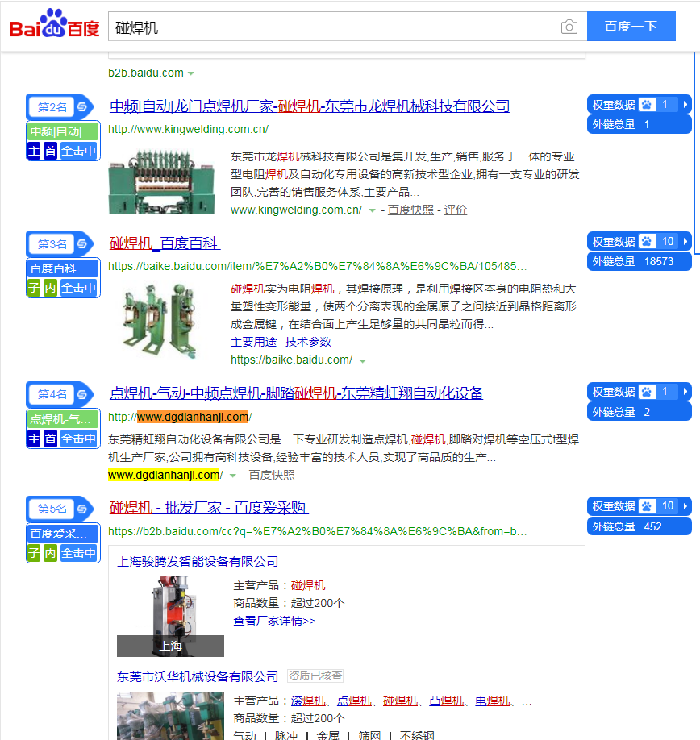Click the 主 tag under 第2名

click(x=34, y=151)
